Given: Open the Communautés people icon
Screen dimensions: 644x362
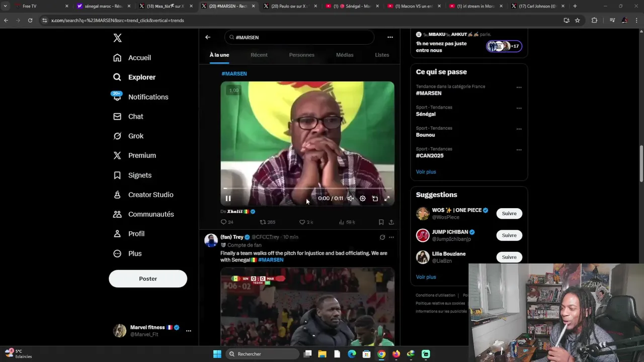Looking at the screenshot, I should [x=117, y=214].
